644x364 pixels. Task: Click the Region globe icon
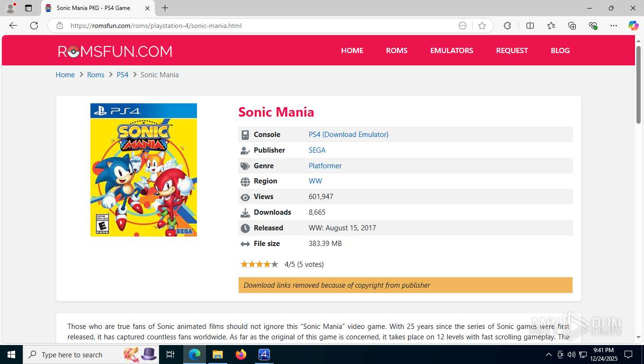click(x=245, y=182)
